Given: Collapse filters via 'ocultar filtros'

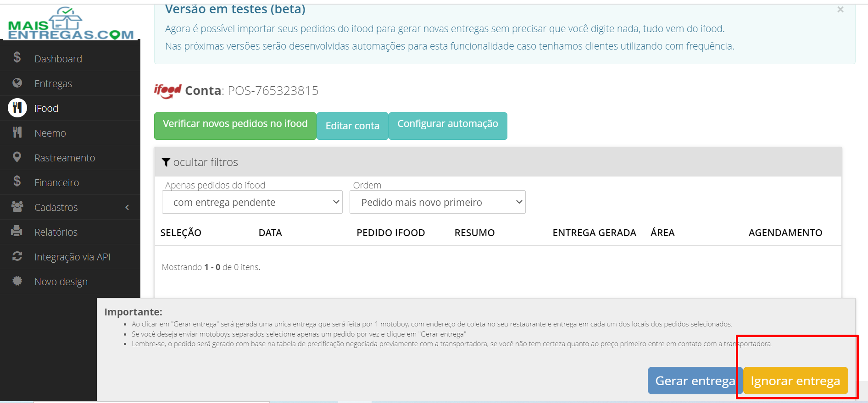Looking at the screenshot, I should pyautogui.click(x=206, y=162).
